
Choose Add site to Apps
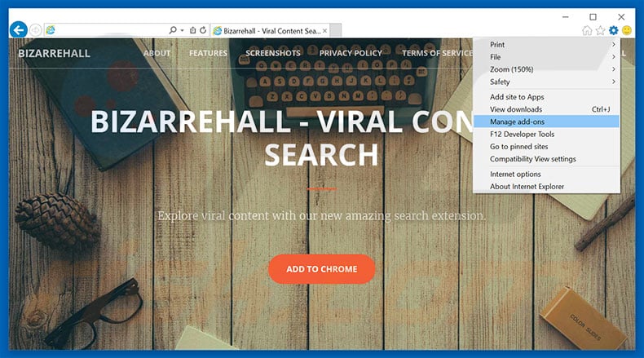(x=546, y=97)
